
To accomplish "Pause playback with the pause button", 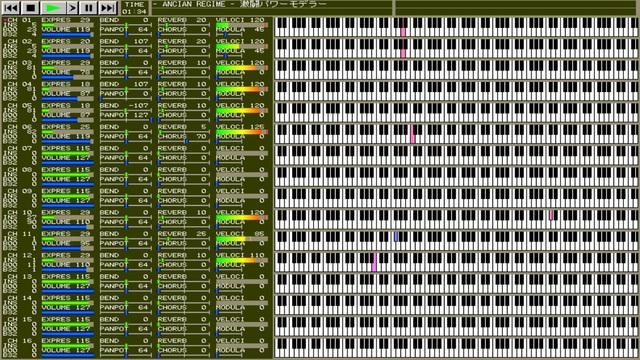I will coord(89,8).
